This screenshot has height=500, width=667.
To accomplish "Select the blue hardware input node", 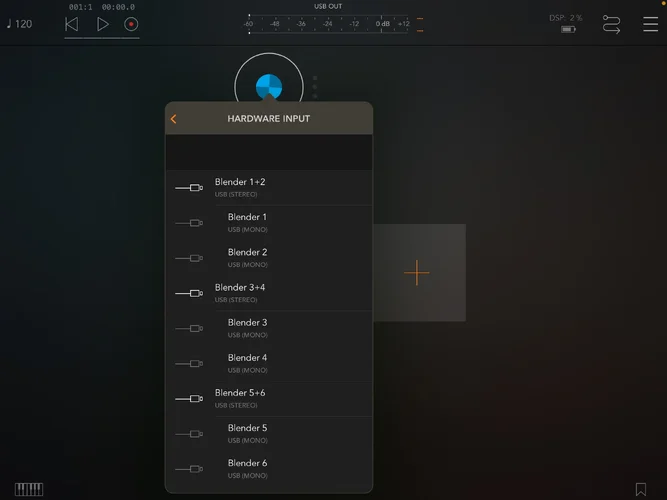I will tap(269, 86).
